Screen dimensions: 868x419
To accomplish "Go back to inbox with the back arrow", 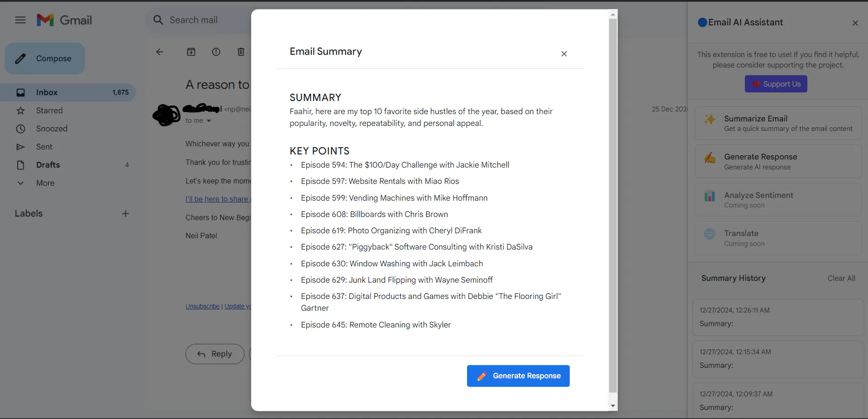I will 159,52.
